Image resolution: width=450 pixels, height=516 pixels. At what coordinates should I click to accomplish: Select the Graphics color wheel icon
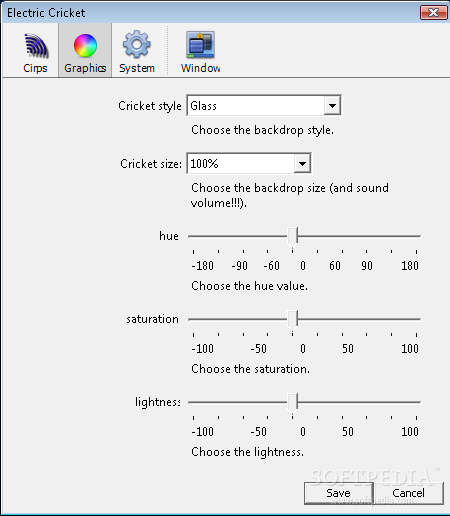85,46
